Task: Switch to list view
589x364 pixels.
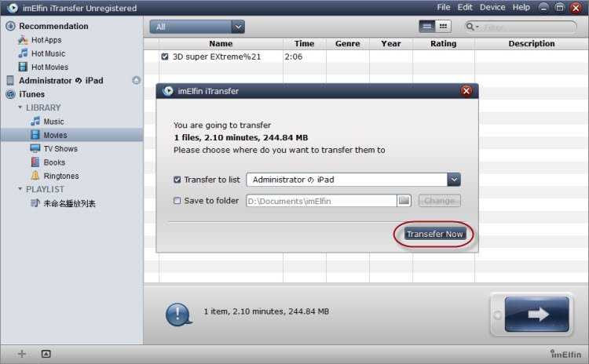Action: coord(427,26)
